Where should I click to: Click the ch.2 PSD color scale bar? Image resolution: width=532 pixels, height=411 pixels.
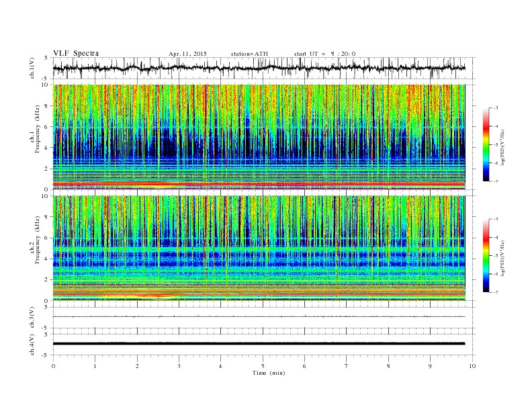486,255
